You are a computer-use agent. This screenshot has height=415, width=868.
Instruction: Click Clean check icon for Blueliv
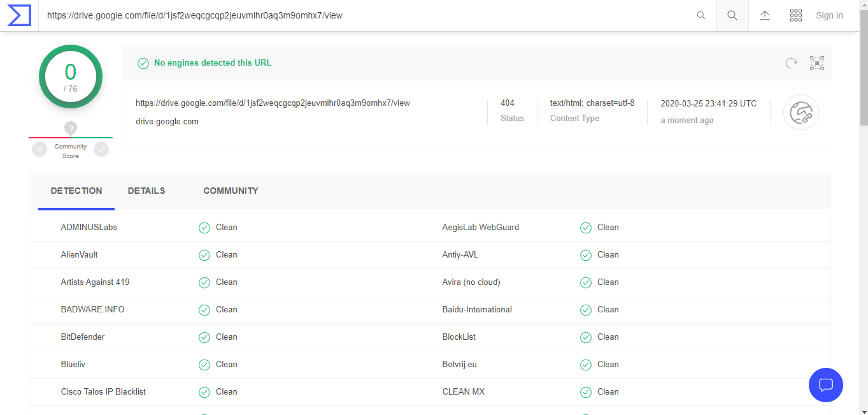point(204,365)
